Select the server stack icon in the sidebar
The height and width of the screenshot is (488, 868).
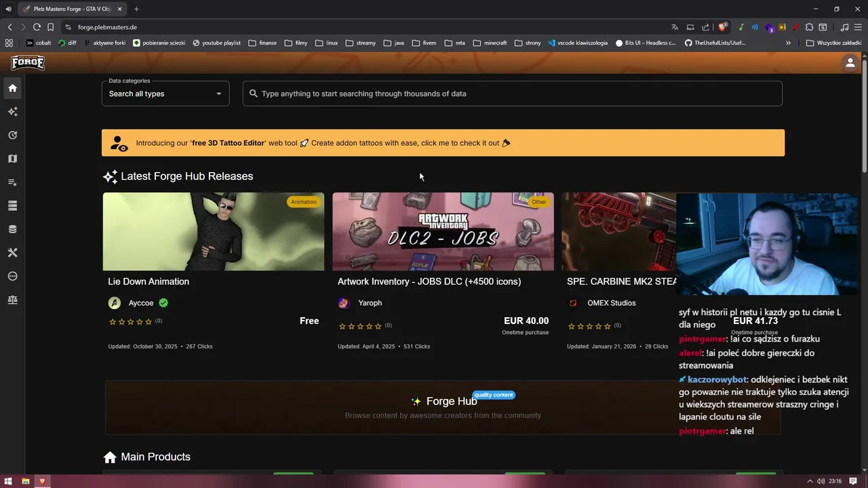pos(12,205)
